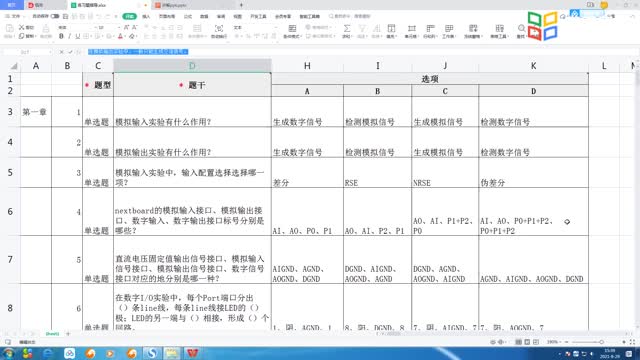Viewport: 640px width, 360px height.
Task: Open Sogou browser taskbar icon
Action: click(152, 353)
